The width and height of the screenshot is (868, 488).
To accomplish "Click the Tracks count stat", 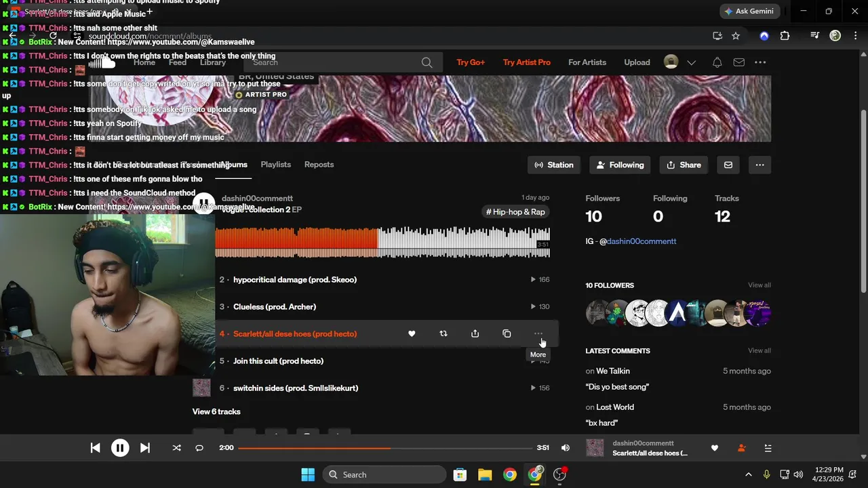I will pyautogui.click(x=727, y=209).
